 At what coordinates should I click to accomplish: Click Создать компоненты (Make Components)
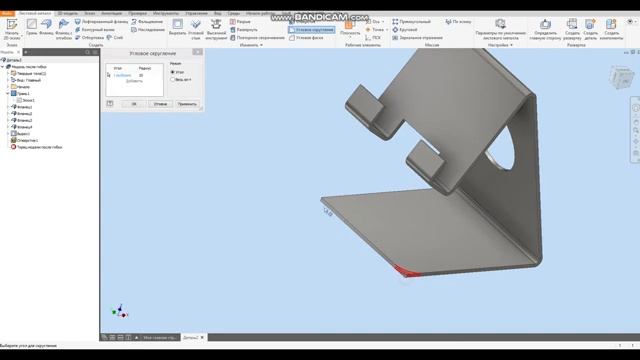(x=611, y=29)
